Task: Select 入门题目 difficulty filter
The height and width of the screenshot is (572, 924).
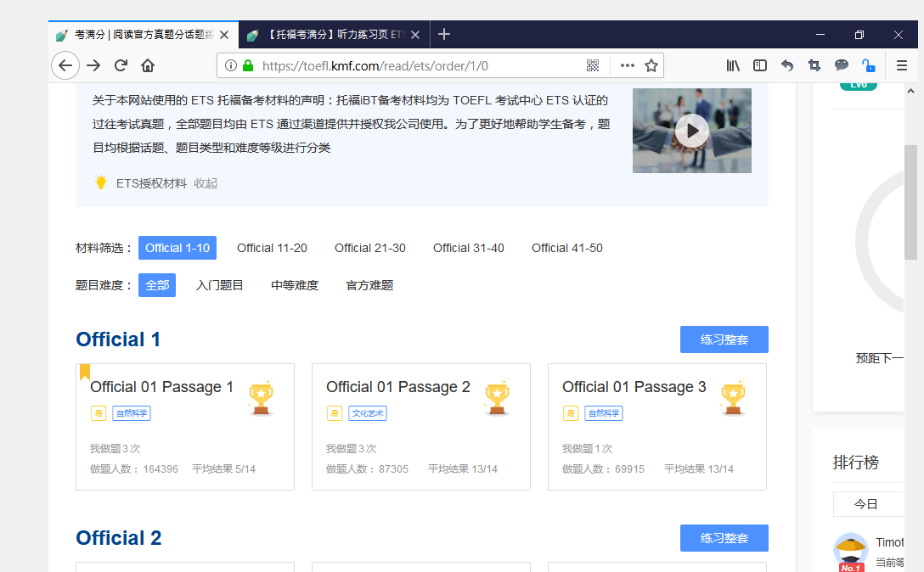Action: click(219, 285)
